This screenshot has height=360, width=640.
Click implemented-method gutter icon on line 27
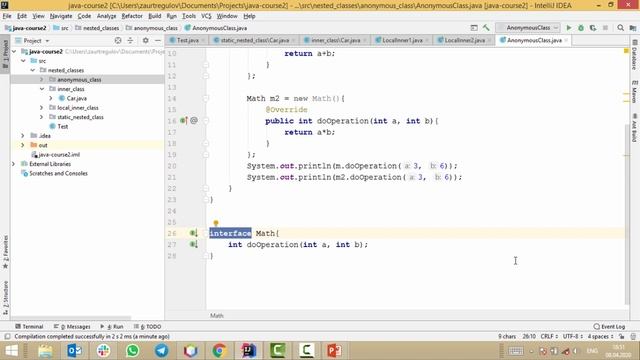click(x=193, y=244)
